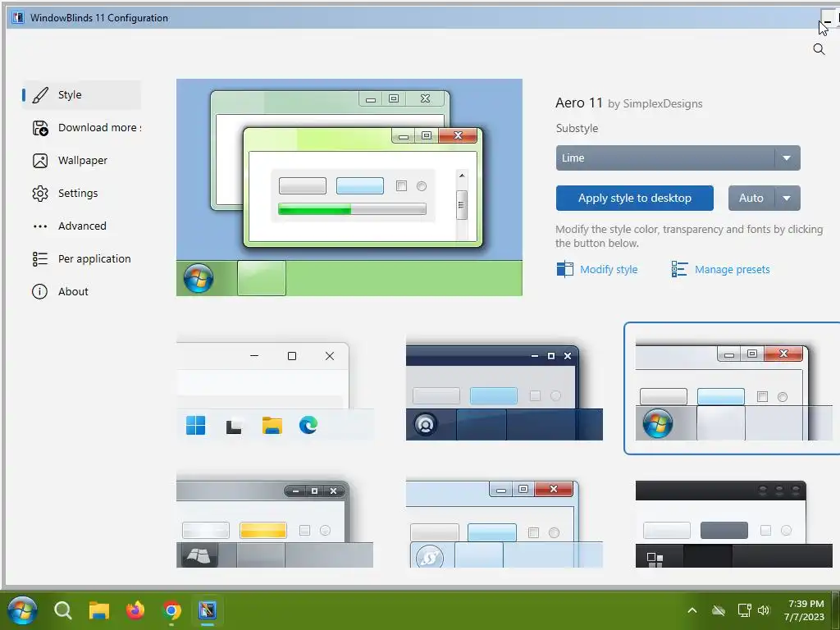Click the Per application list icon
This screenshot has height=630, width=840.
pos(40,258)
